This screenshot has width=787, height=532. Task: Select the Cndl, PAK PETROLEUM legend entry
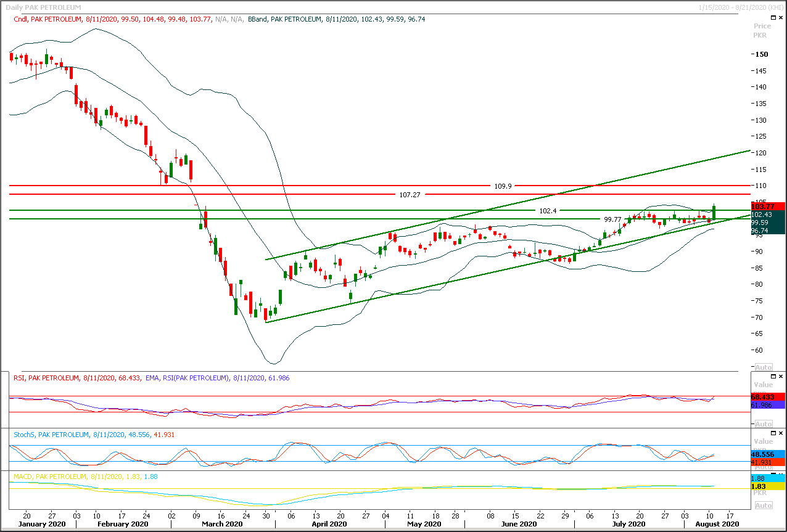pos(129,19)
